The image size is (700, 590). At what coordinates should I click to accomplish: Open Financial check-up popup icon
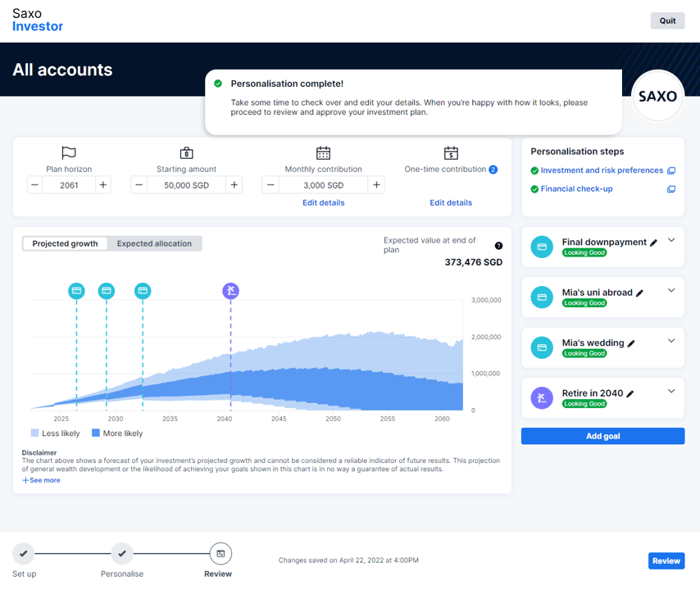coord(671,189)
